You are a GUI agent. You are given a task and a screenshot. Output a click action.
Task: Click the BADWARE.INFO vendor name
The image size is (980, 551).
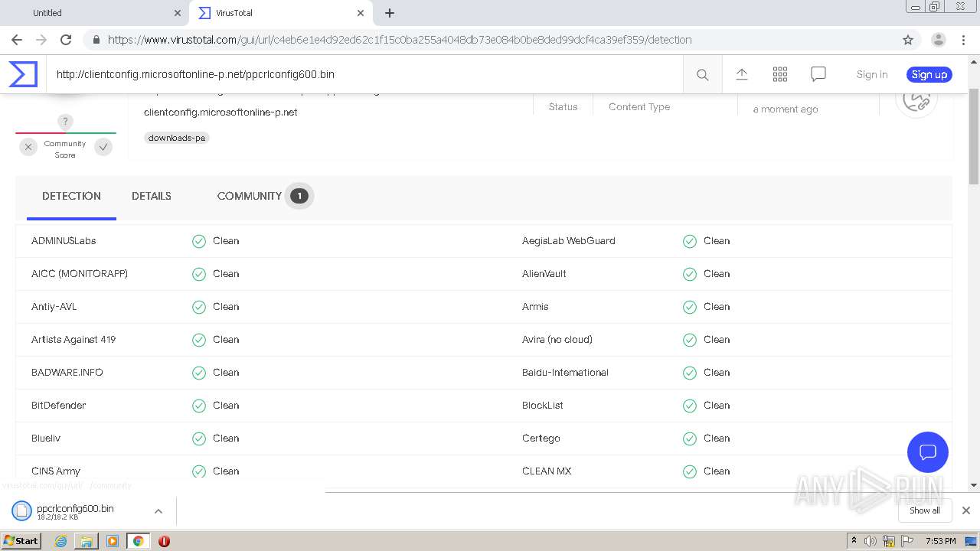click(67, 372)
